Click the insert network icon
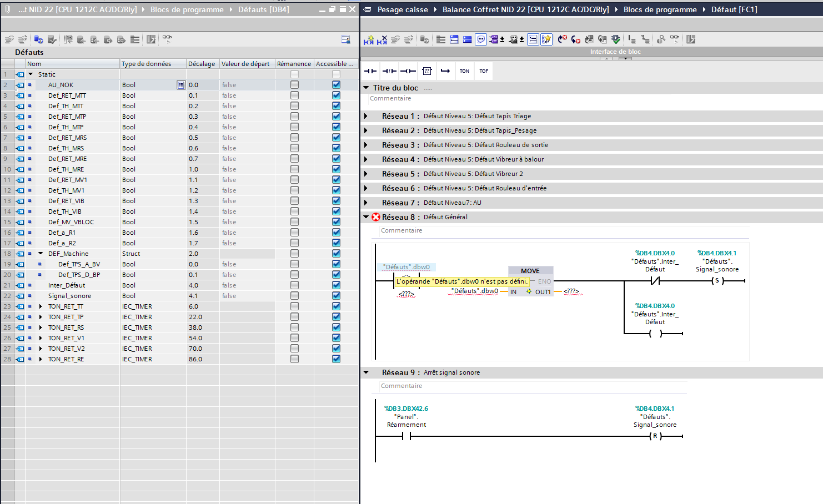The image size is (823, 504). click(369, 40)
